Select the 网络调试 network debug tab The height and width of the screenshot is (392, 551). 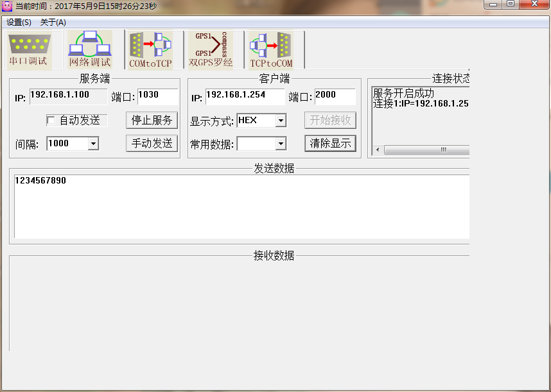point(90,49)
